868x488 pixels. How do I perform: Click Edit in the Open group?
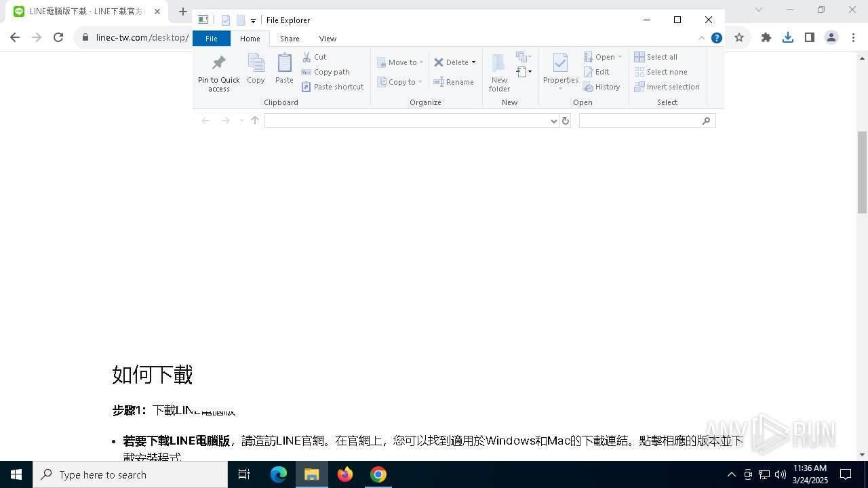pyautogui.click(x=597, y=72)
